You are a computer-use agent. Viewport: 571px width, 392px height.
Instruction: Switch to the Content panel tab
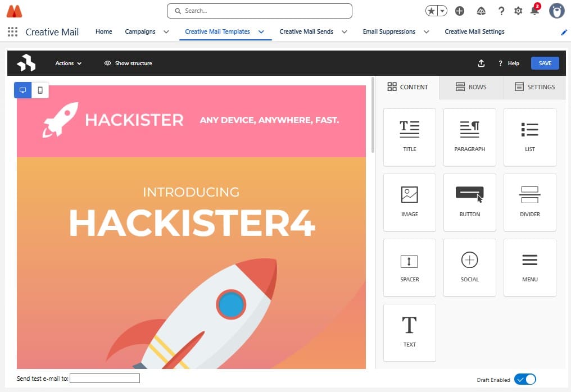click(x=407, y=87)
